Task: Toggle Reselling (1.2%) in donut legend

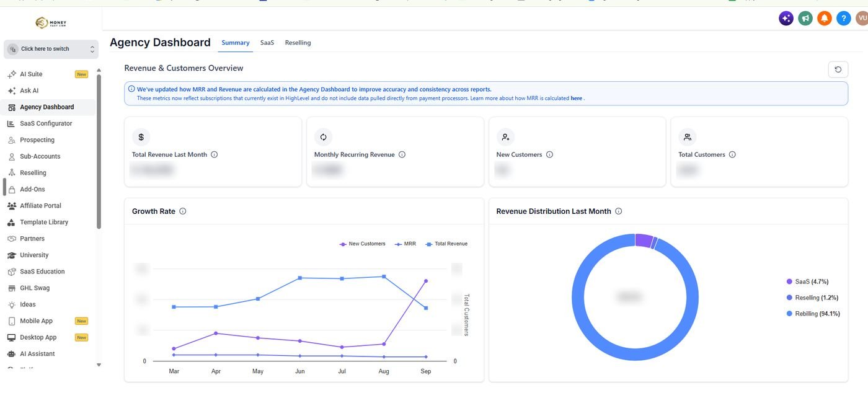Action: tap(812, 298)
